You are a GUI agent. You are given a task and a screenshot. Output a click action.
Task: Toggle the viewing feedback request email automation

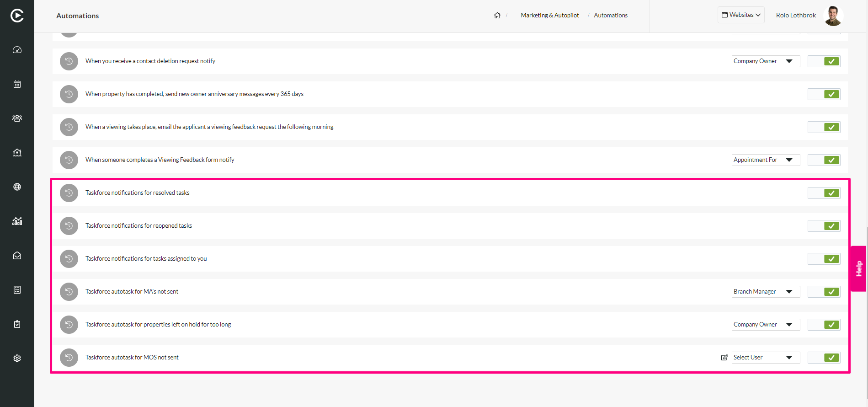[824, 127]
